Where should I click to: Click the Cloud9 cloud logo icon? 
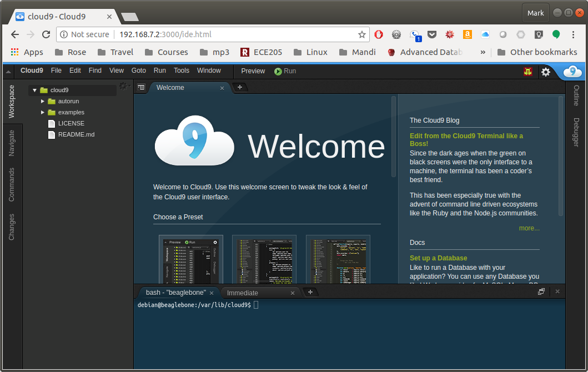pyautogui.click(x=571, y=71)
